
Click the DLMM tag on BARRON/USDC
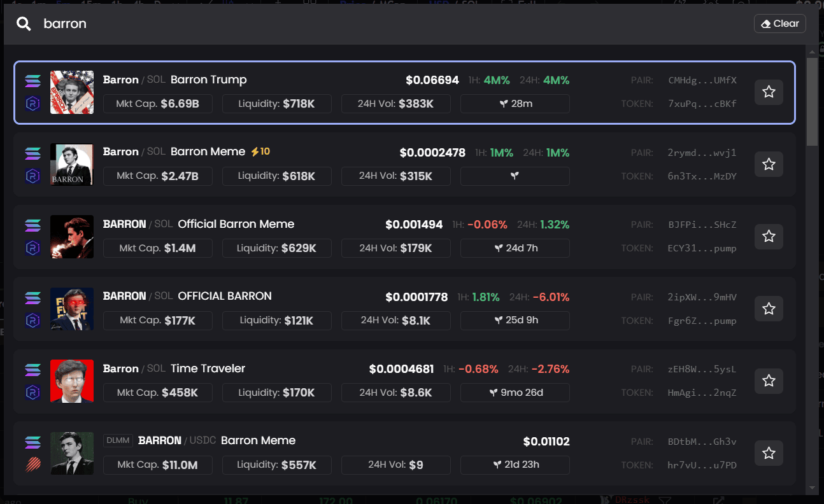click(118, 440)
